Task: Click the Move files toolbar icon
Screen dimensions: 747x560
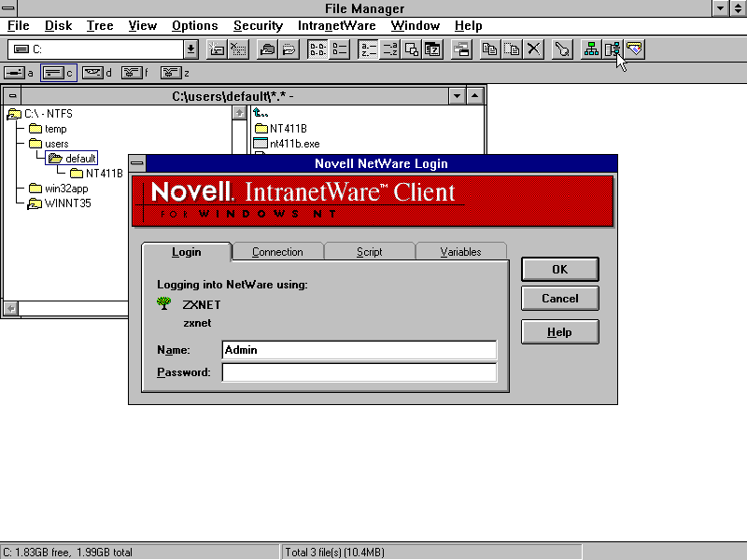Action: (x=512, y=49)
